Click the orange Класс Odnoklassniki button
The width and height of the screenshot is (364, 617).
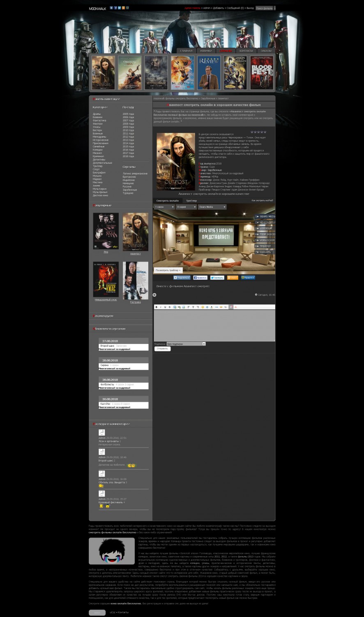tap(233, 278)
